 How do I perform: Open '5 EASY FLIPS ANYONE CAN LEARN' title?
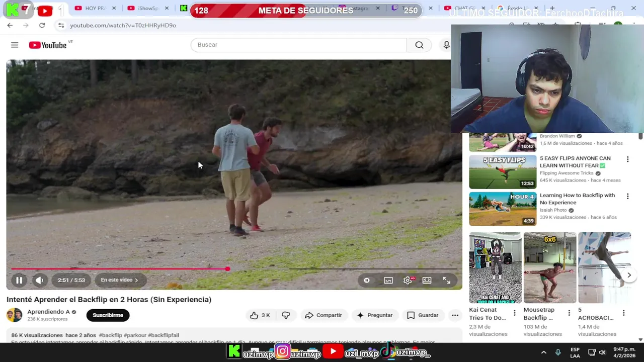[575, 162]
